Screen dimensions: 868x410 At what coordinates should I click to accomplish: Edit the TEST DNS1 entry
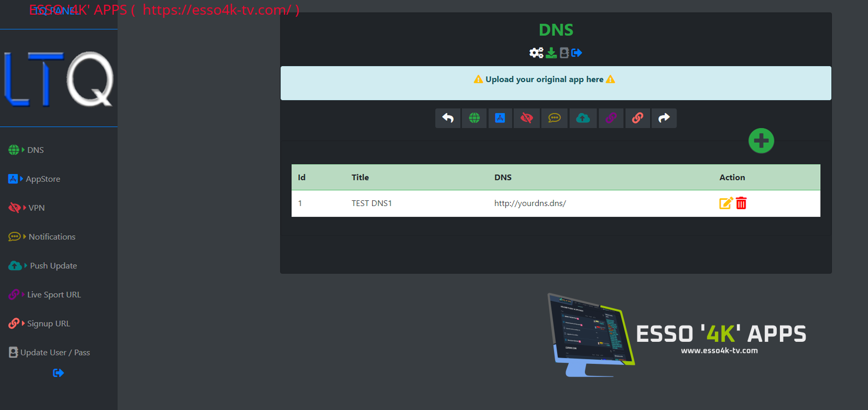point(725,203)
